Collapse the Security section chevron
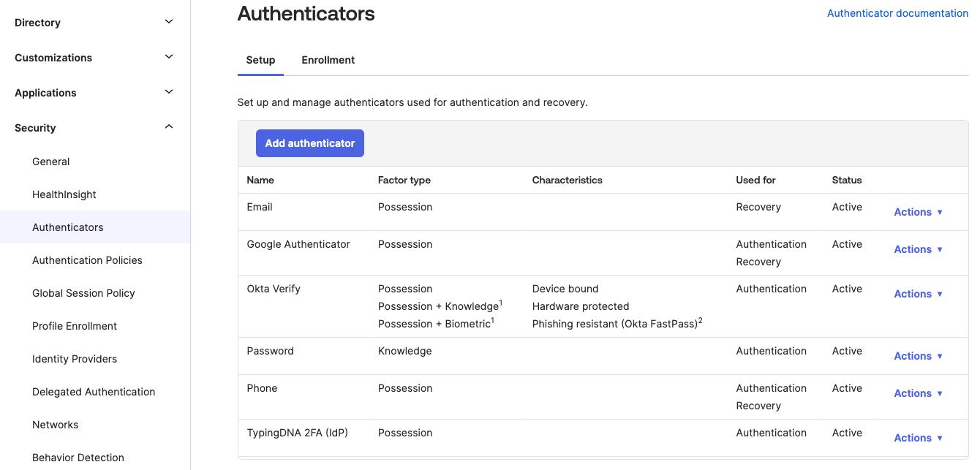 pos(169,127)
